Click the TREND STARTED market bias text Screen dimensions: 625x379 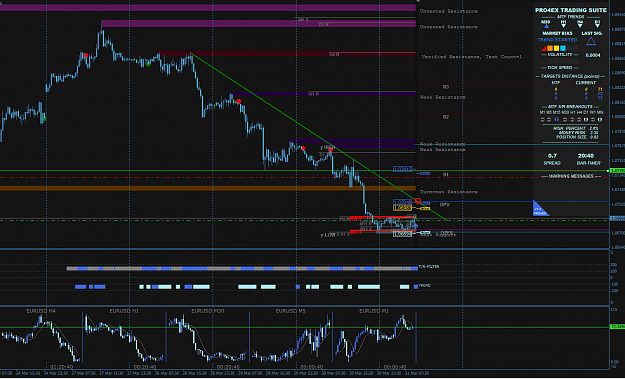(x=557, y=40)
